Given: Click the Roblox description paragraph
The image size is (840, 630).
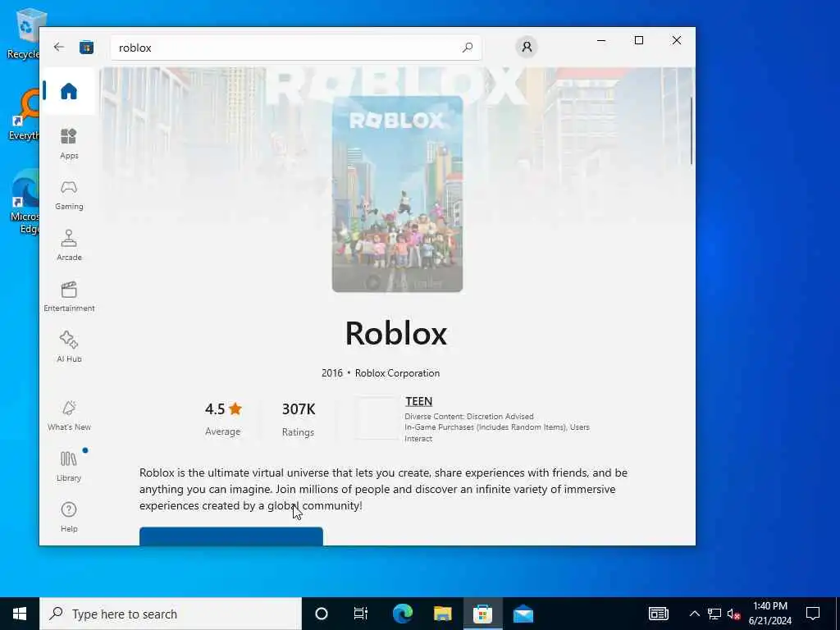Looking at the screenshot, I should (383, 489).
